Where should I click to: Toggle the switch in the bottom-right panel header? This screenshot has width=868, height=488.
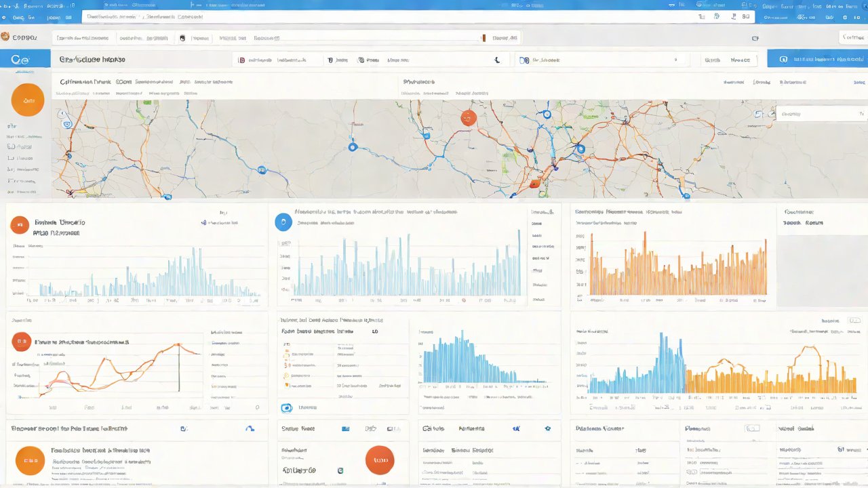pos(752,428)
